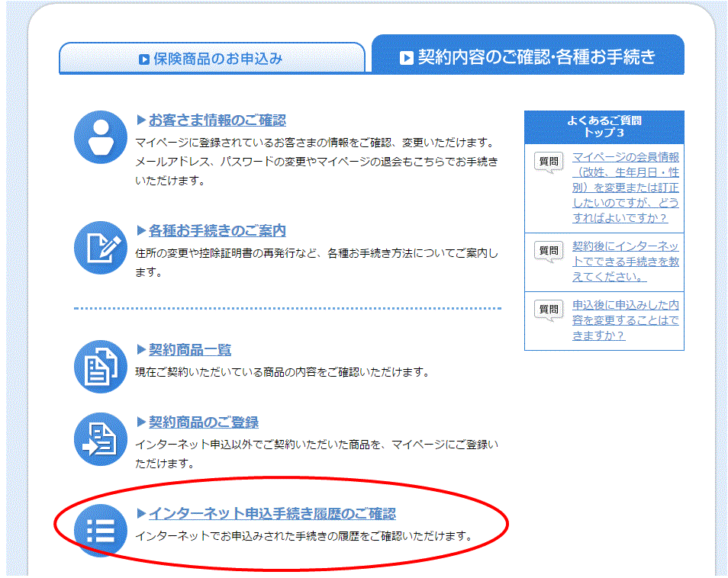This screenshot has width=728, height=578.
Task: Click the triangle marker before お客さま情報のご確認
Action: coord(141,120)
